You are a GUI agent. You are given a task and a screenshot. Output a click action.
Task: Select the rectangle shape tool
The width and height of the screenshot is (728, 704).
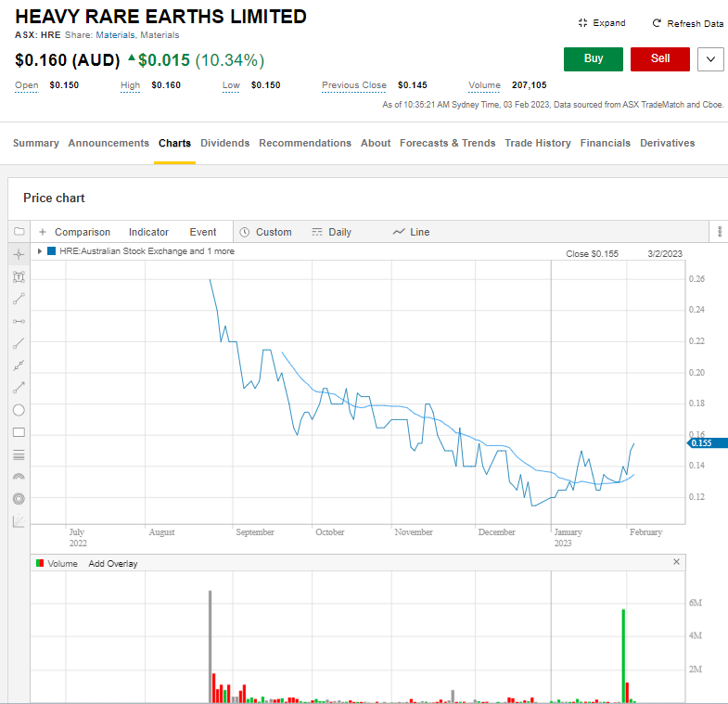point(19,432)
